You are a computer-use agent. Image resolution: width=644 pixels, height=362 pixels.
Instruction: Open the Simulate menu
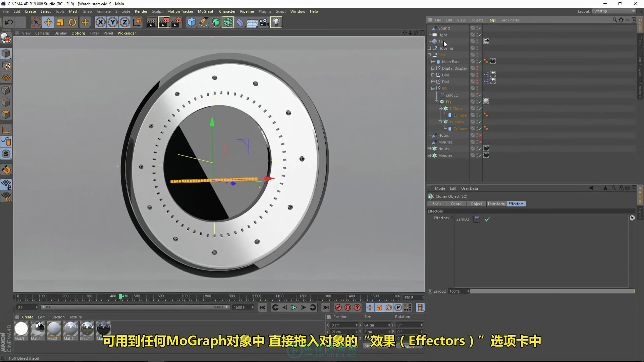(123, 11)
